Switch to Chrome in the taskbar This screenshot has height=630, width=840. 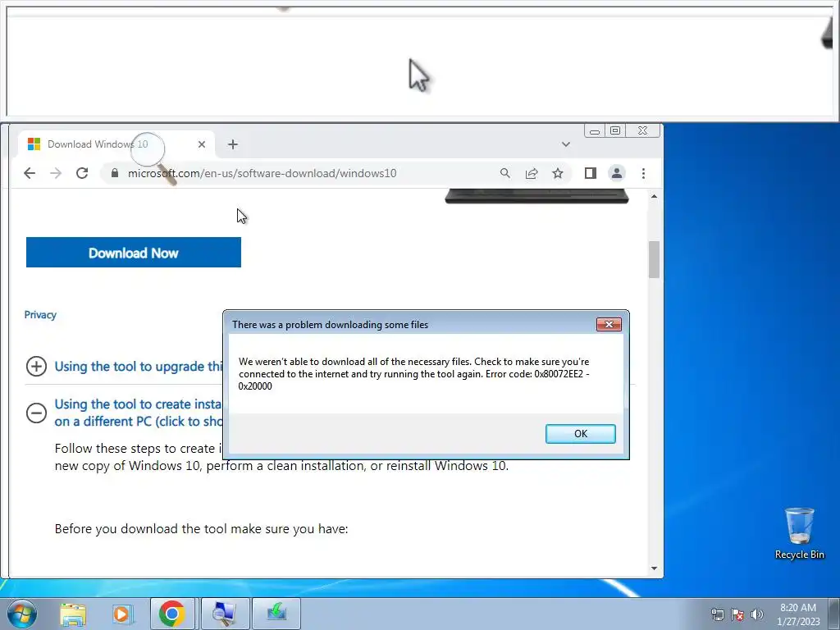point(172,614)
